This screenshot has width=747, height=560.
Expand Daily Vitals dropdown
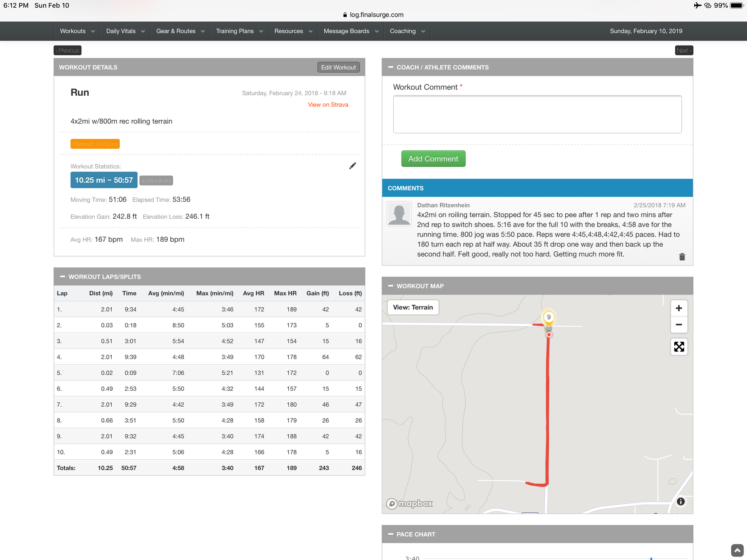click(x=125, y=31)
